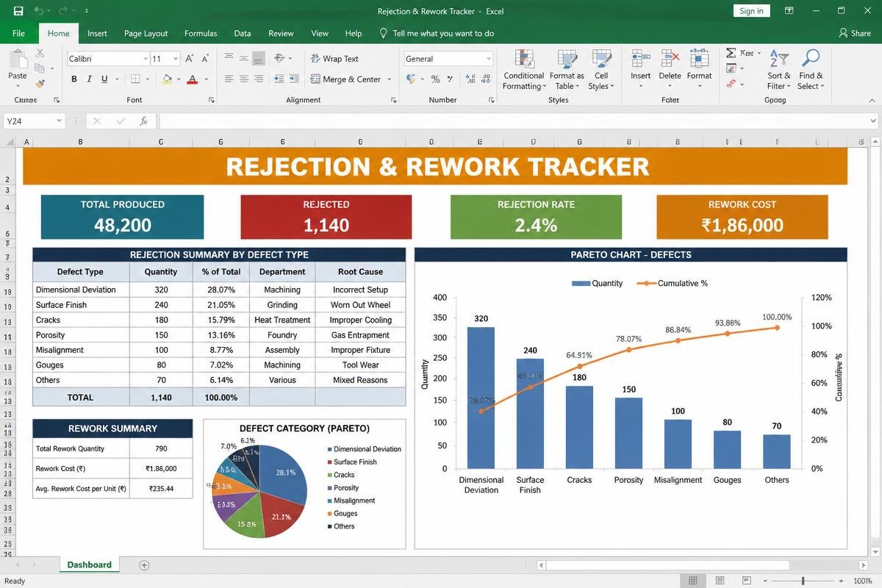Viewport: 882px width, 588px height.
Task: Switch to the Page Layout tab
Action: [x=146, y=33]
